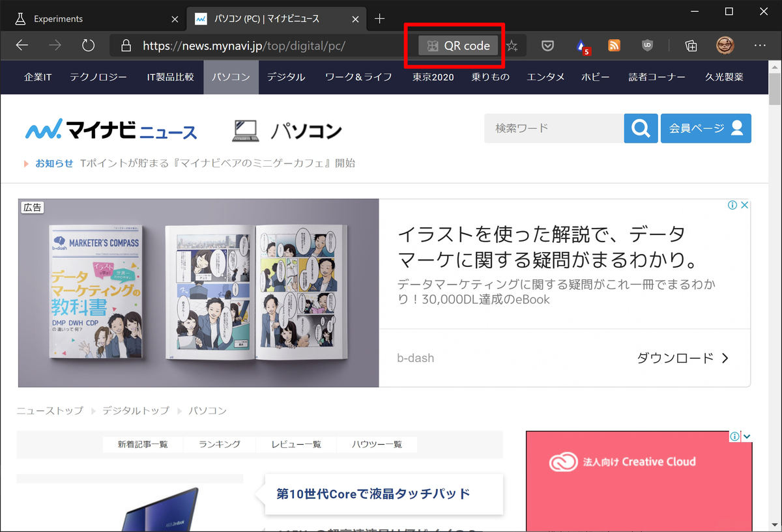Screen dimensions: 782x532
Task: Select the パソコン navigation item
Action: tap(231, 77)
